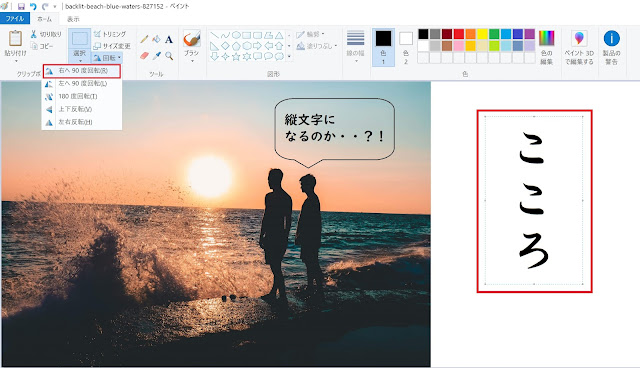The height and width of the screenshot is (368, 640).
Task: Switch to the ホーム tab
Action: 44,19
